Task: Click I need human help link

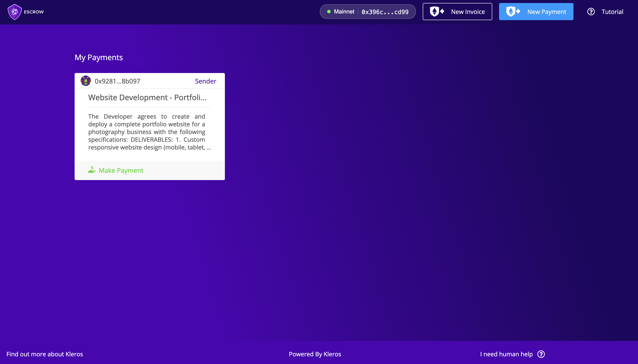Action: click(506, 354)
